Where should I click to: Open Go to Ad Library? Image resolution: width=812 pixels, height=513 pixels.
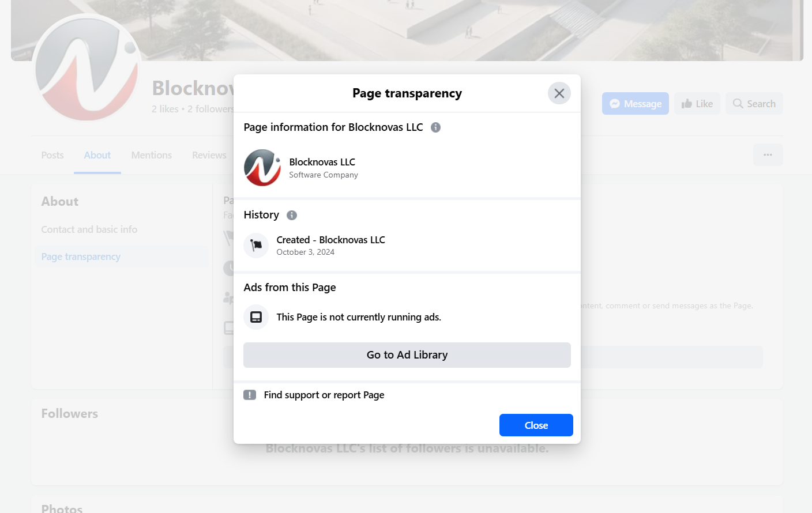[x=407, y=355]
